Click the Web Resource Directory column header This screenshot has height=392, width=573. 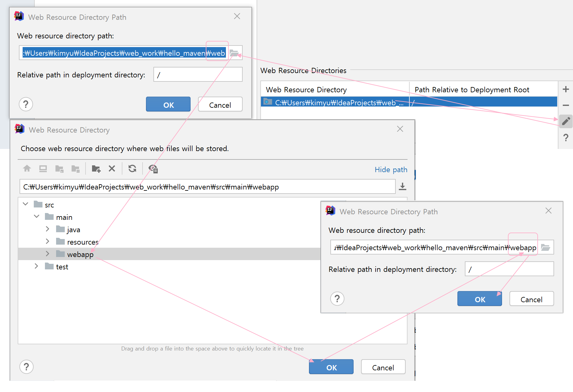[x=335, y=89]
